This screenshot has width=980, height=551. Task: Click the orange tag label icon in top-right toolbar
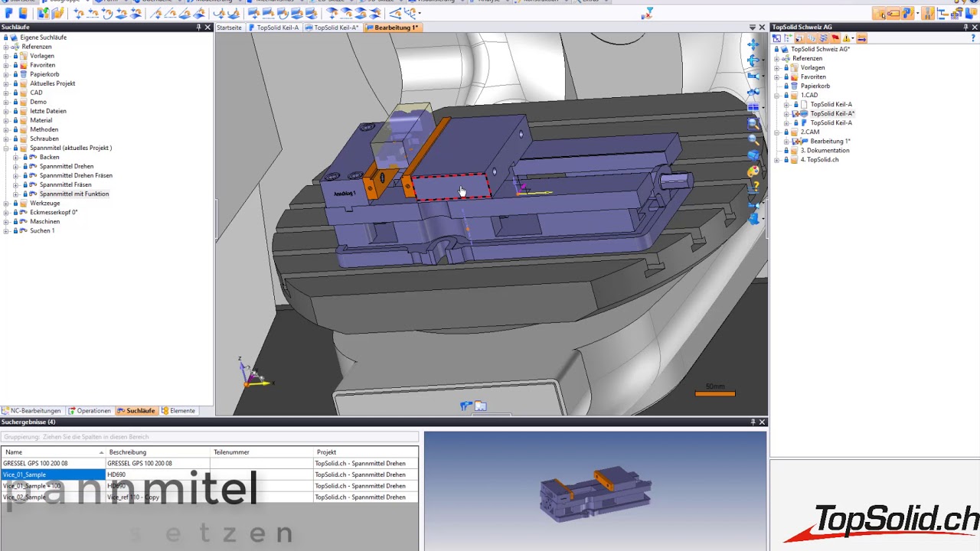[893, 13]
